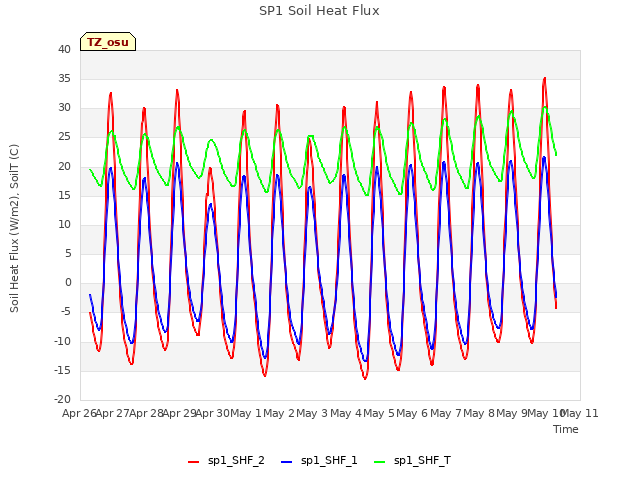The width and height of the screenshot is (640, 480).
Task: Click the 15 y-axis tick label
Action: [x=64, y=195]
